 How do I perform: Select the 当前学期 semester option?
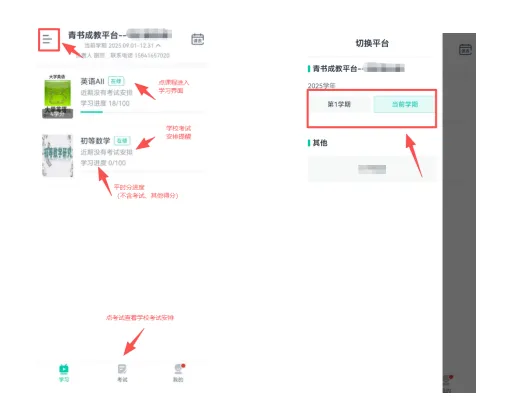click(404, 104)
